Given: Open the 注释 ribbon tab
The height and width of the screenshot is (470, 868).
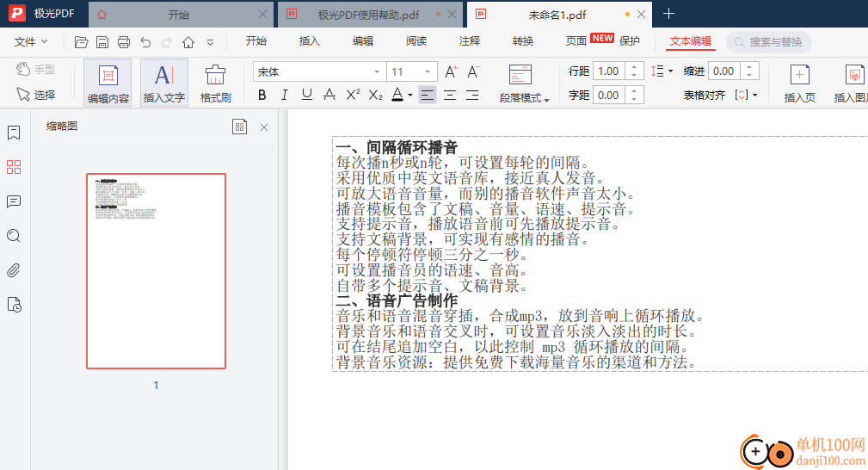Looking at the screenshot, I should click(469, 41).
